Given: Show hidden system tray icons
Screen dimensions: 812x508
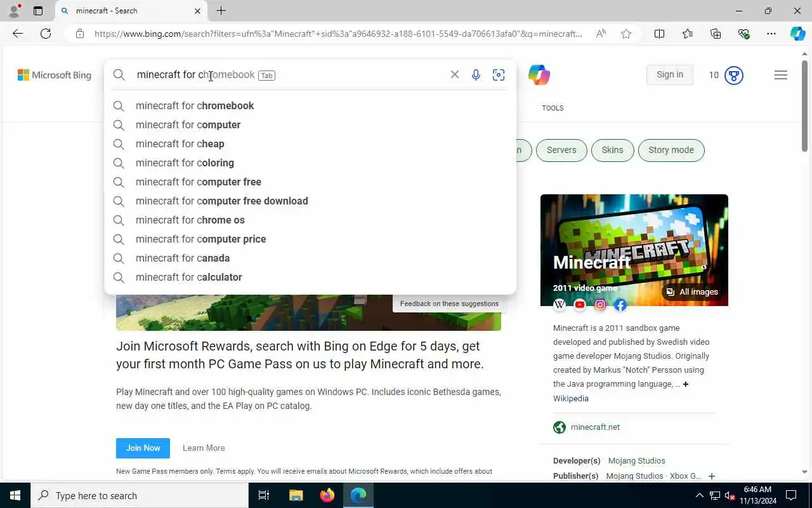Looking at the screenshot, I should tap(699, 495).
